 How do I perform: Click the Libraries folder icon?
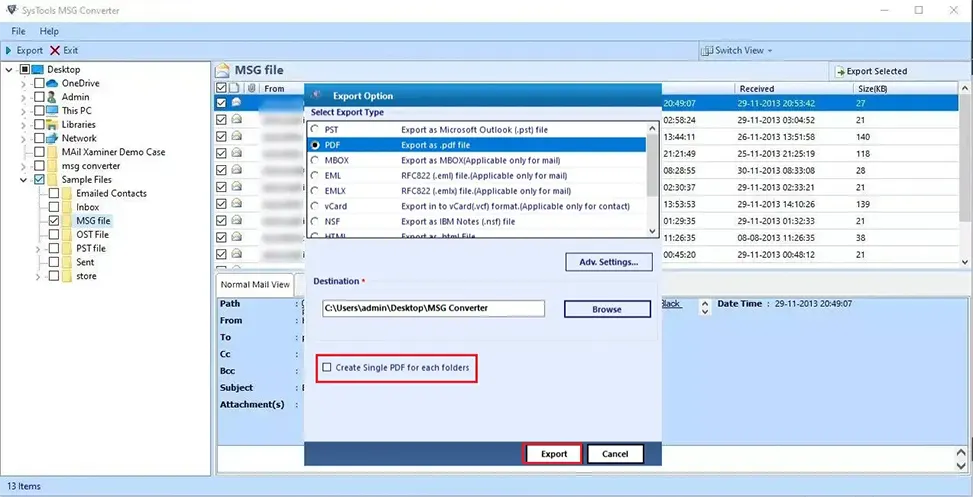52,125
